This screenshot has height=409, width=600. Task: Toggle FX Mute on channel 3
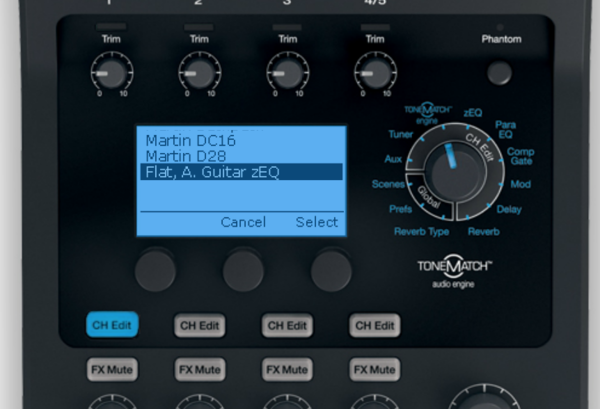click(287, 370)
